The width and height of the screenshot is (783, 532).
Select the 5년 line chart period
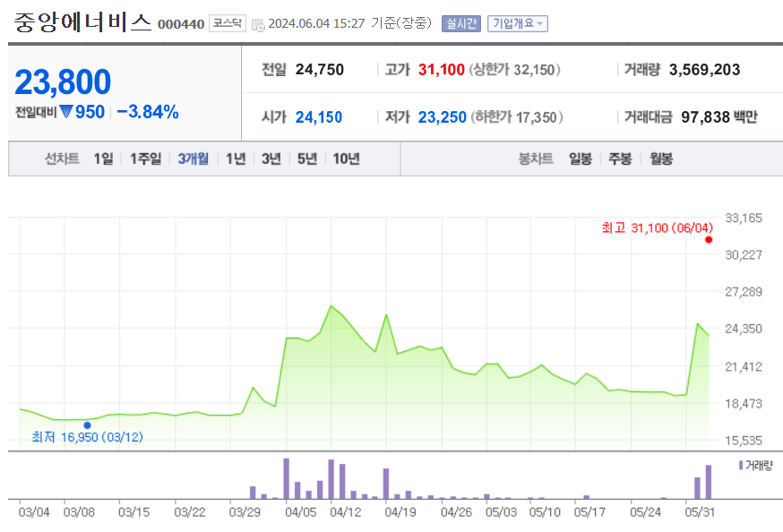[307, 159]
